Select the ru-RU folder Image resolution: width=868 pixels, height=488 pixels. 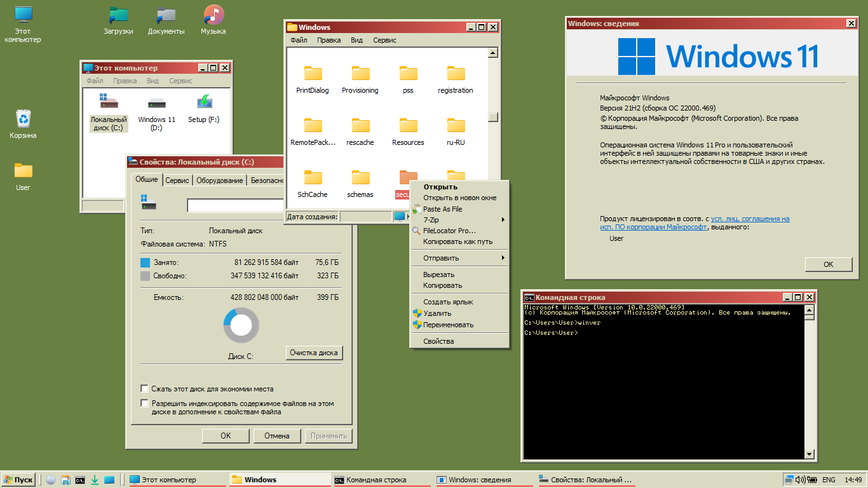[456, 132]
